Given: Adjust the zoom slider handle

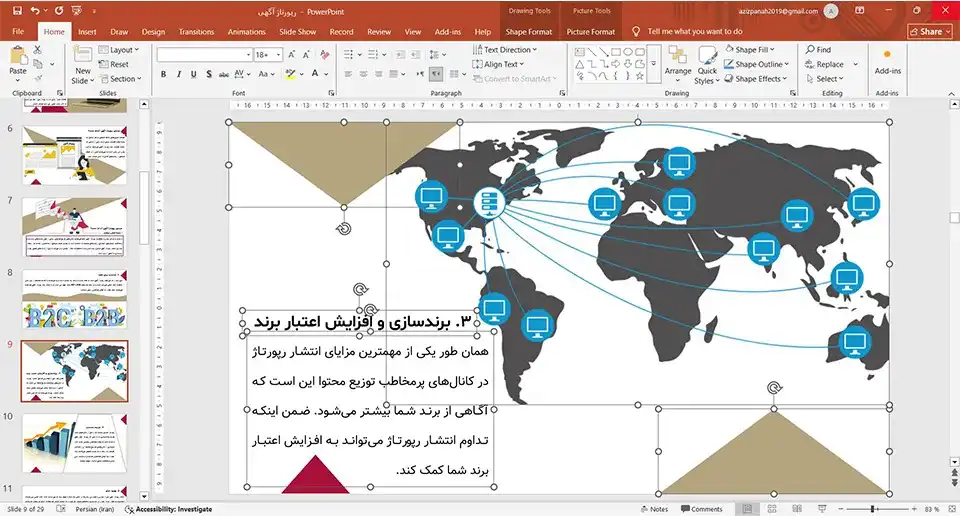Looking at the screenshot, I should click(x=872, y=509).
